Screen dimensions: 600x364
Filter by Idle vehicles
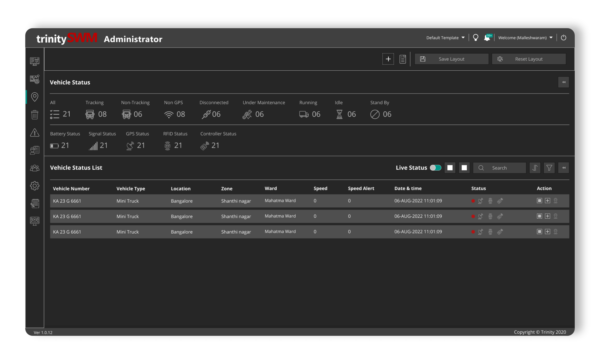(346, 110)
